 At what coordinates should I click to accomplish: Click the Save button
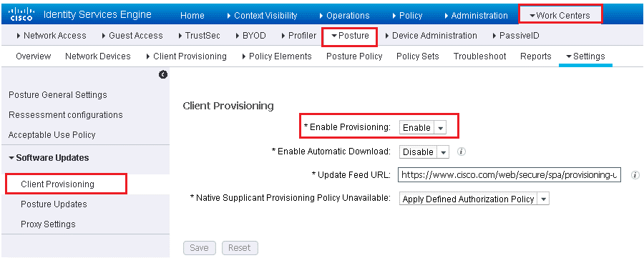pos(199,248)
